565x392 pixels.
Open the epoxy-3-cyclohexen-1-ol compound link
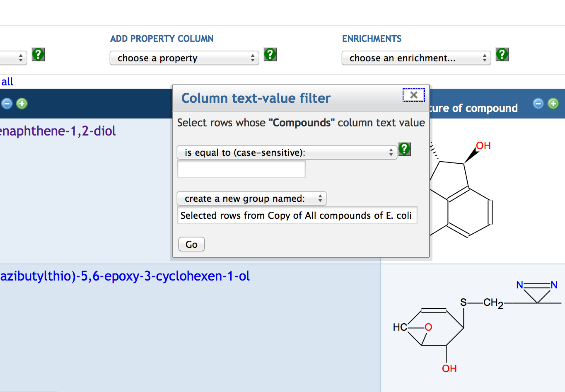tap(125, 276)
